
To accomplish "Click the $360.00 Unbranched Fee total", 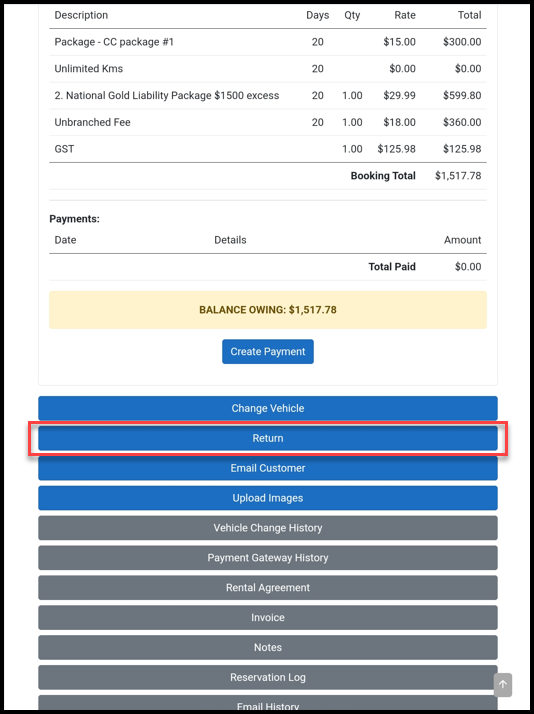I will tap(462, 122).
